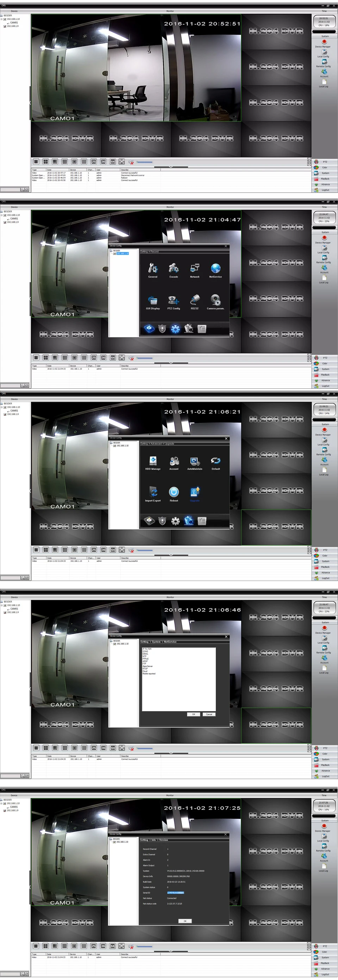Collapse 192.168.1.10 device node in 20:52:51 screenshot
This screenshot has height=980, width=338.
[x=1, y=19]
